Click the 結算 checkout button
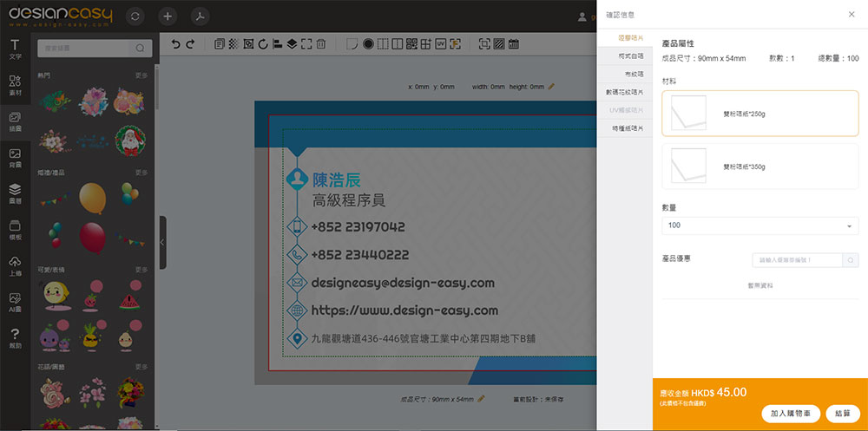868x431 pixels. tap(843, 414)
